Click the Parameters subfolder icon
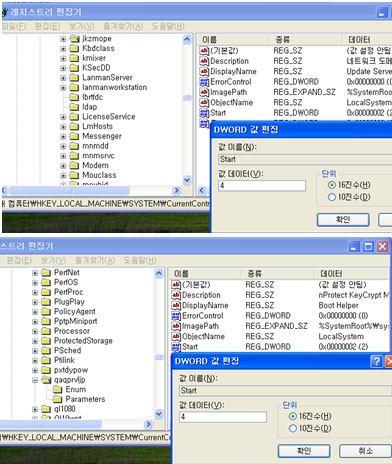This screenshot has width=392, height=464. pos(58,399)
